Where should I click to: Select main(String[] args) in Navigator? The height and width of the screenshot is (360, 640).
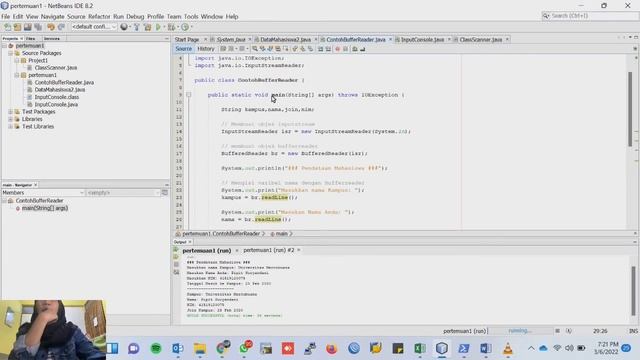pyautogui.click(x=45, y=208)
